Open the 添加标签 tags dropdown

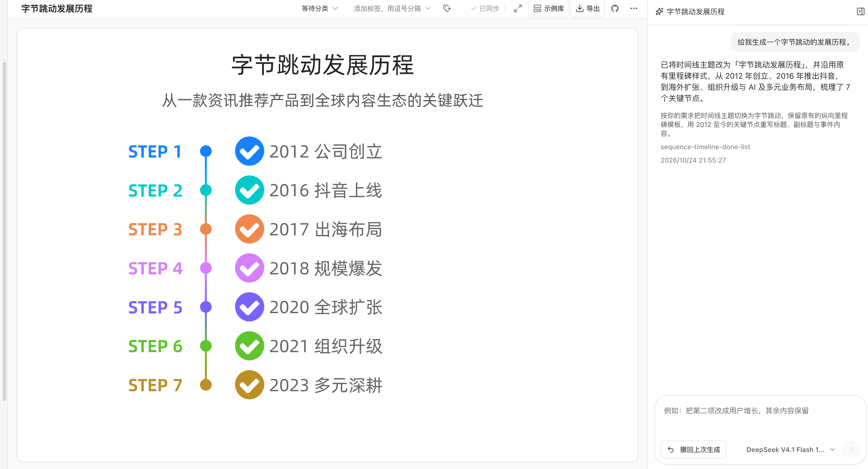[392, 8]
